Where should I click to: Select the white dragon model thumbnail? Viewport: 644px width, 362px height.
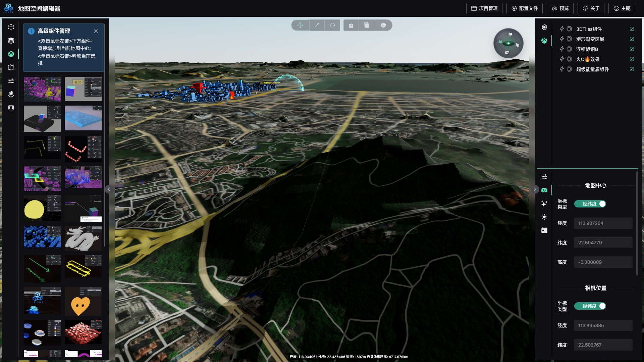(x=83, y=238)
